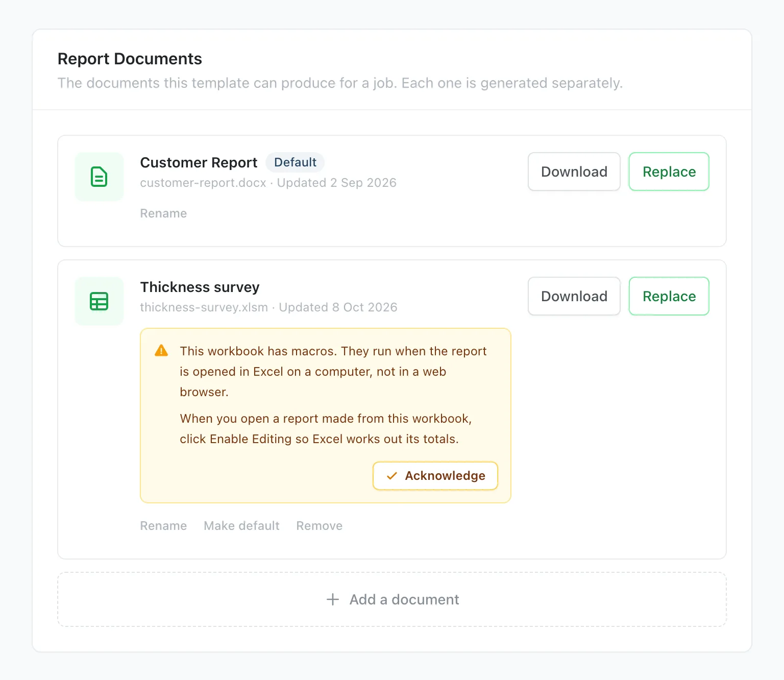The width and height of the screenshot is (784, 680).
Task: Click the thickness-survey.xlsm file name line
Action: [x=269, y=307]
